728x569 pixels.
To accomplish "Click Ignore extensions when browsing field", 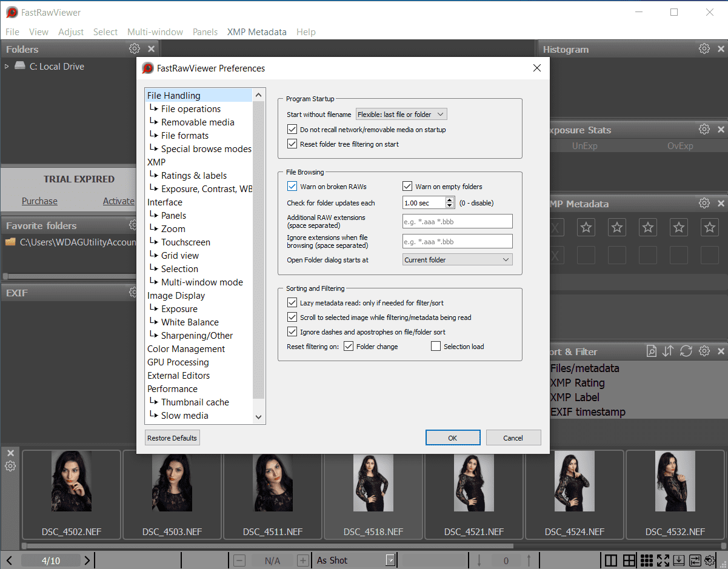I will point(458,241).
